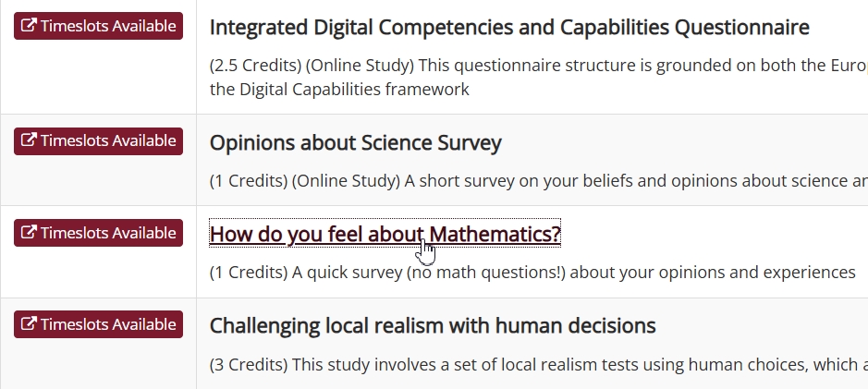Select Timeslots Available for the Mathematics study

pyautogui.click(x=99, y=233)
